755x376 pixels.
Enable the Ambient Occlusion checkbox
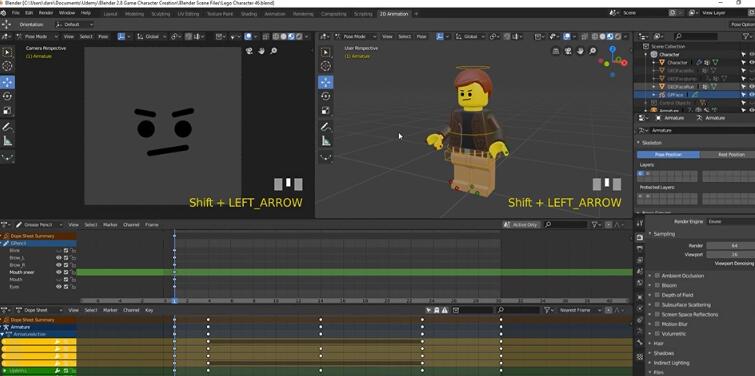[x=657, y=276]
